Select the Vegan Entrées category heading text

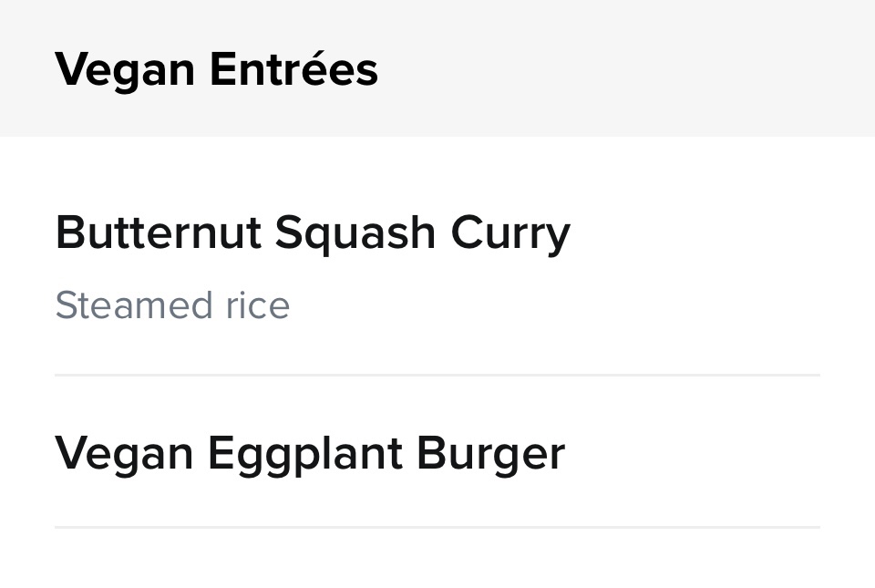click(216, 69)
